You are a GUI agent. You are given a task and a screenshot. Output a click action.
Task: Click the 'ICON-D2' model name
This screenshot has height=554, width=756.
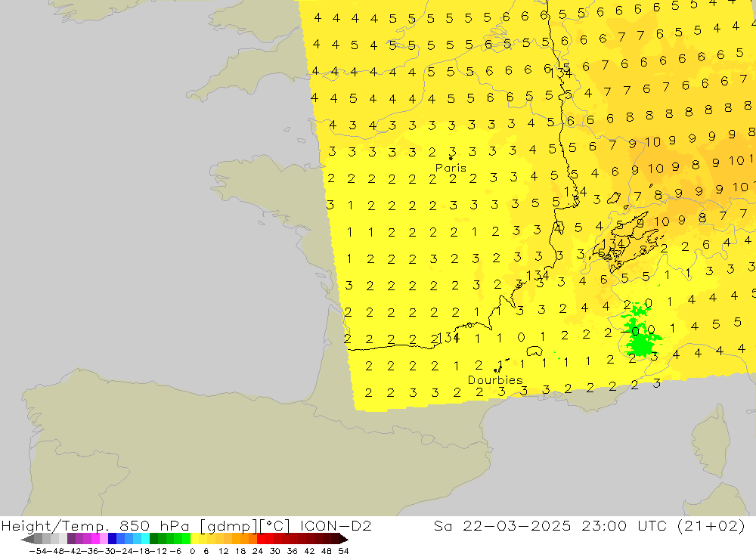336,525
